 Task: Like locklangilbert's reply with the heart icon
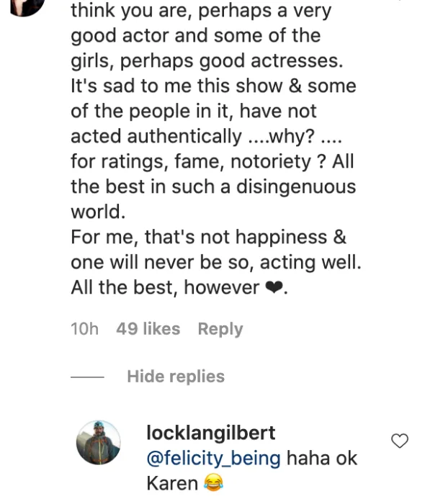[399, 441]
